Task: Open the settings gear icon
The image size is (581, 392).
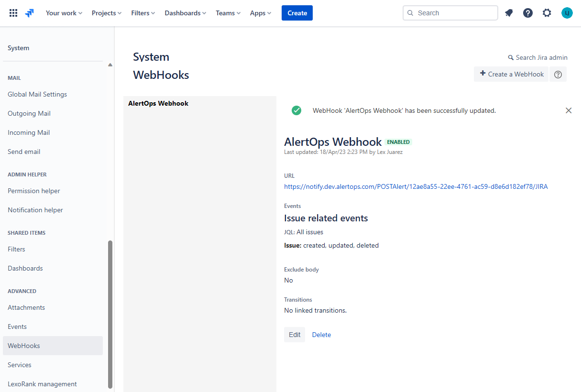Action: coord(547,13)
